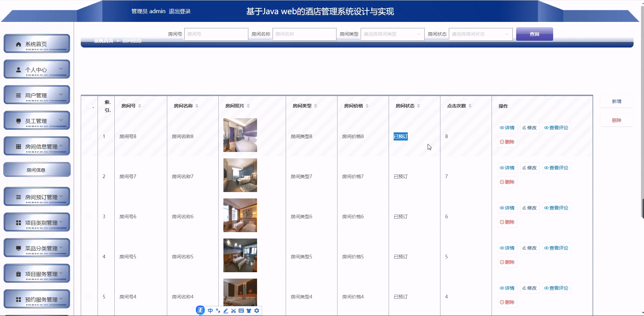Open the 请选择房间类型 dropdown

392,34
